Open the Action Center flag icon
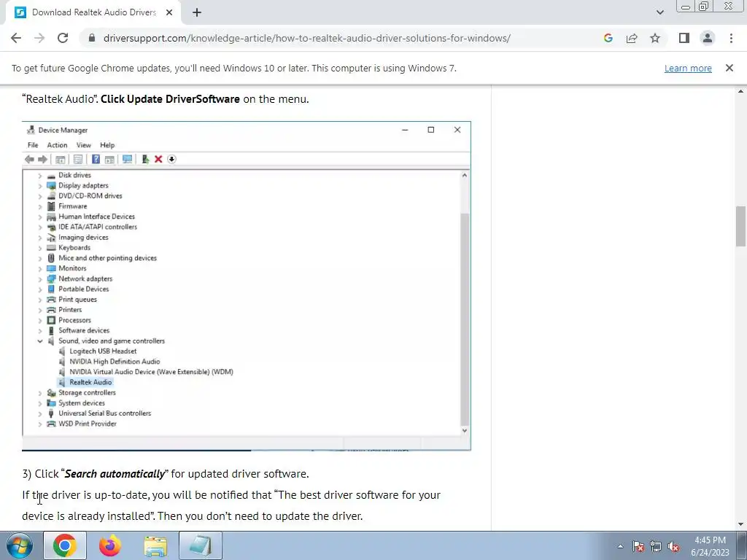This screenshot has width=747, height=560. [638, 547]
